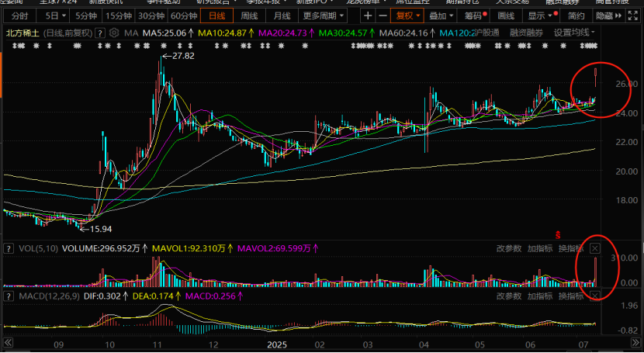Click 改参数 in the MACD panel

509,296
